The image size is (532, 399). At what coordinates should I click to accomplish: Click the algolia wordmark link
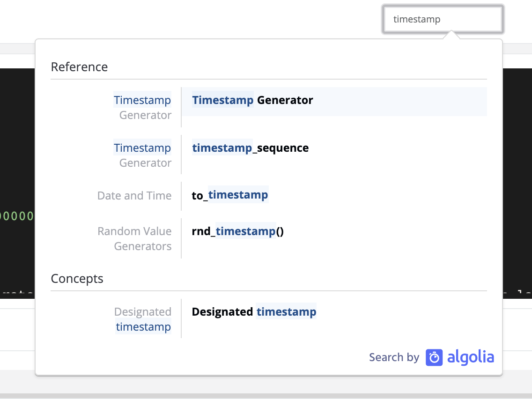point(471,357)
